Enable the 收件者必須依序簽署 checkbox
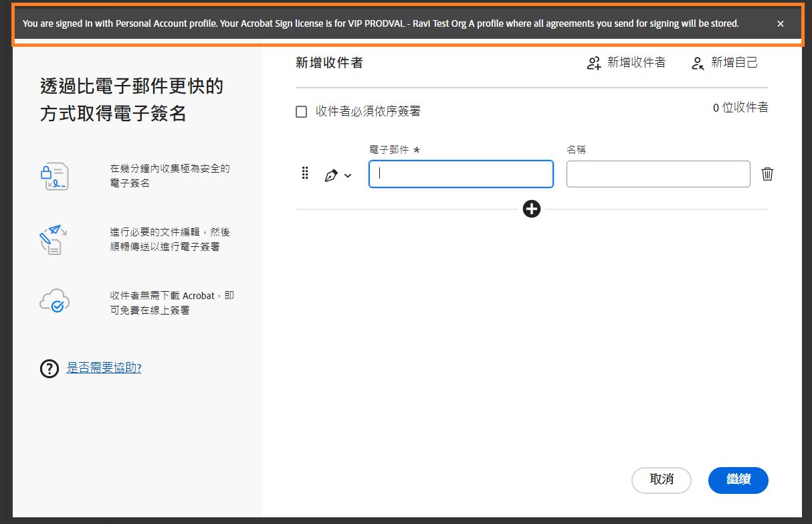 pos(301,111)
